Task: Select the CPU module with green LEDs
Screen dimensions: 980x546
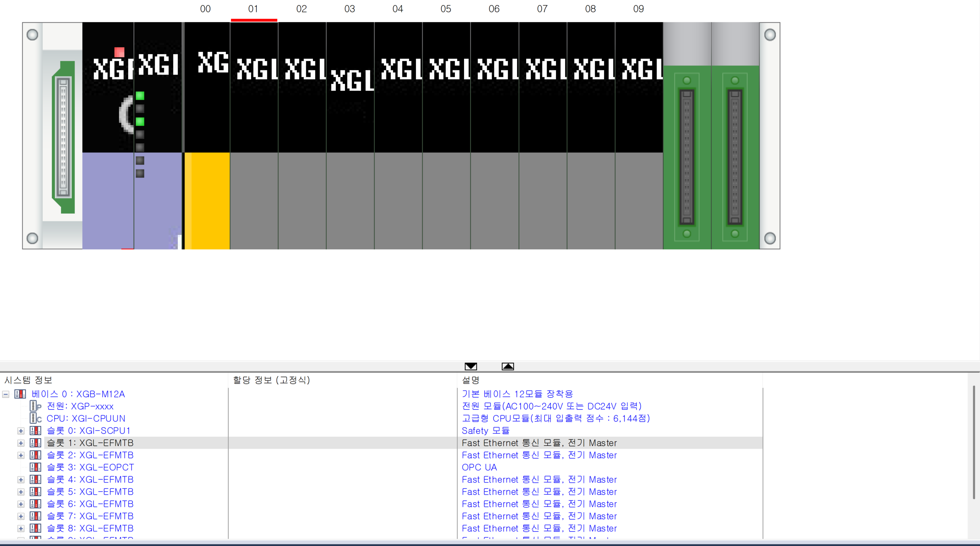Action: click(158, 136)
